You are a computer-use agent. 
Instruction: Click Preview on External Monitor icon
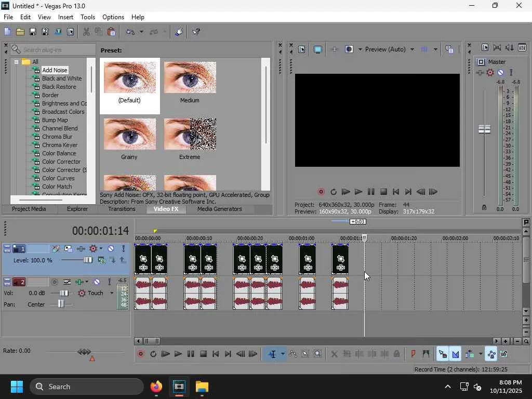tap(318, 49)
